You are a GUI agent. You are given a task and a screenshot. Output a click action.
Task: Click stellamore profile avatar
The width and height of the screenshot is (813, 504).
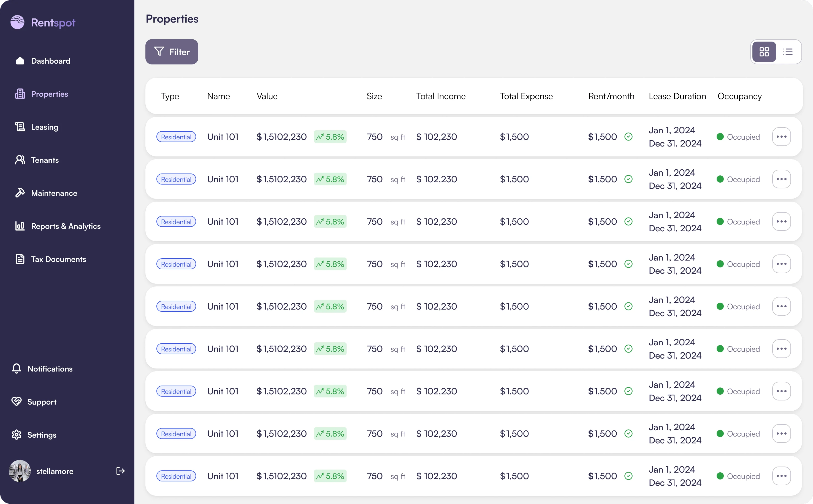(20, 471)
